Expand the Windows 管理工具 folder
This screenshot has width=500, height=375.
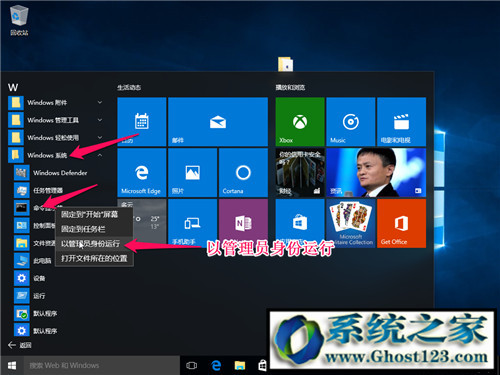(56, 120)
